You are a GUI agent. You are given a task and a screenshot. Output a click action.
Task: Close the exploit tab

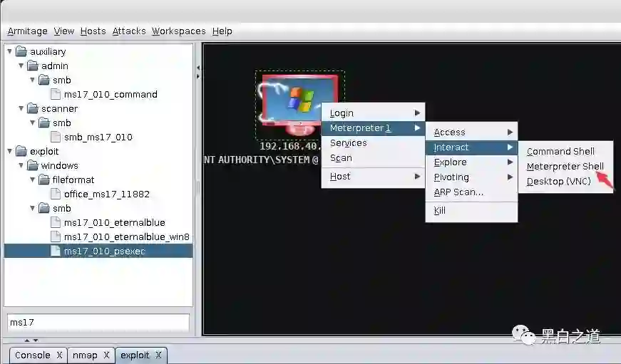(x=158, y=355)
